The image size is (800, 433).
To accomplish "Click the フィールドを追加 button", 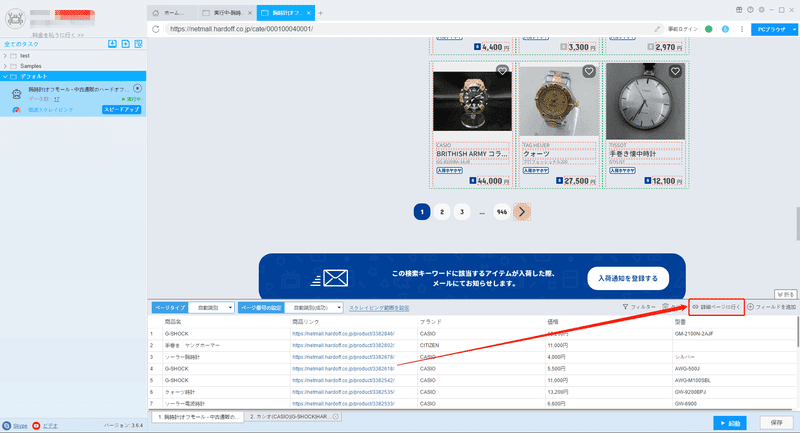I will click(772, 307).
